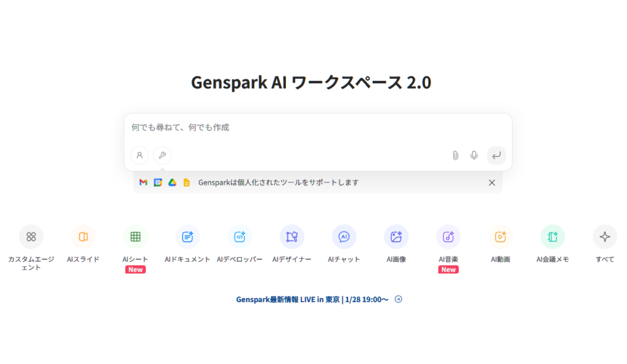Start AIチャット from the icon row
The height and width of the screenshot is (364, 627).
tap(344, 237)
